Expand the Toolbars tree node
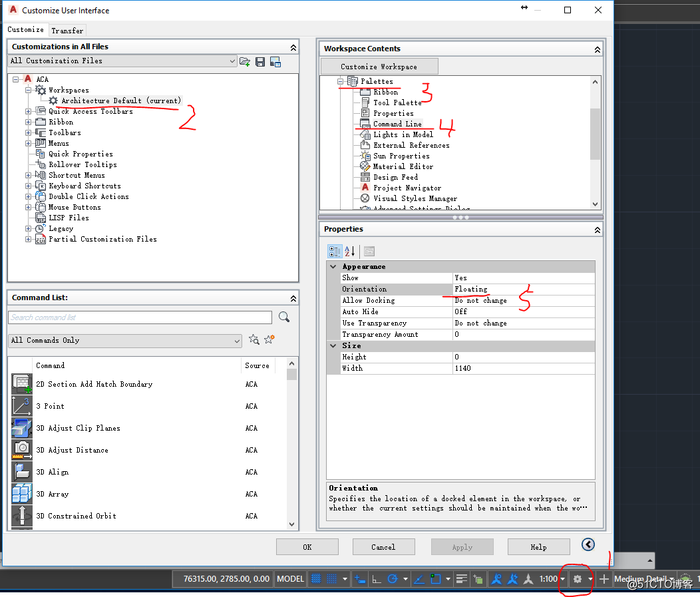The width and height of the screenshot is (700, 597). pos(28,132)
